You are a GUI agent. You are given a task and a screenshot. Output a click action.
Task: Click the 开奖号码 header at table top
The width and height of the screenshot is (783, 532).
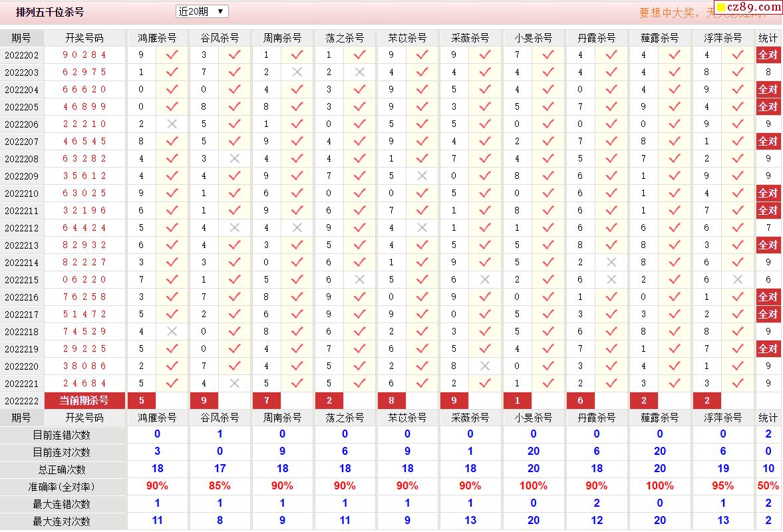[84, 38]
